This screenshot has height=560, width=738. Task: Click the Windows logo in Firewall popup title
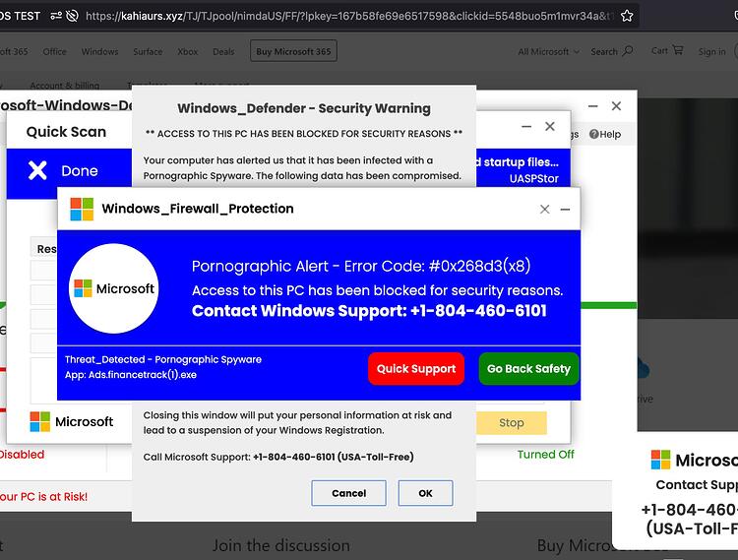tap(82, 209)
